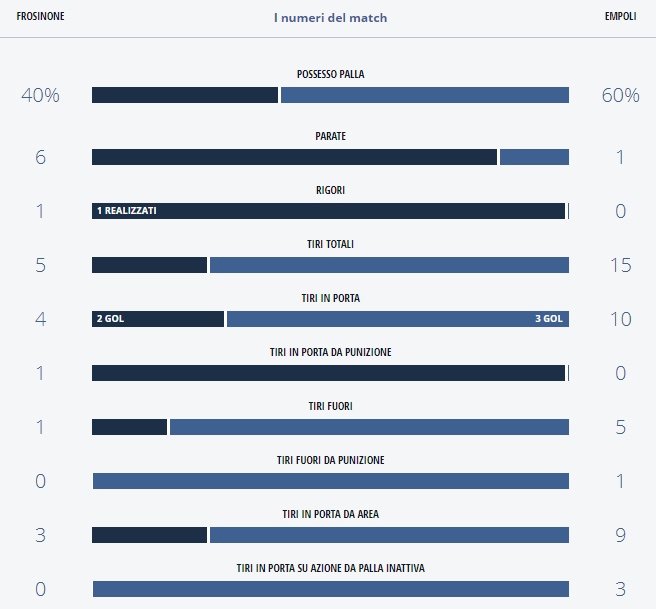Select the 60% possession value
Viewport: 656px width, 609px height.
click(x=620, y=95)
